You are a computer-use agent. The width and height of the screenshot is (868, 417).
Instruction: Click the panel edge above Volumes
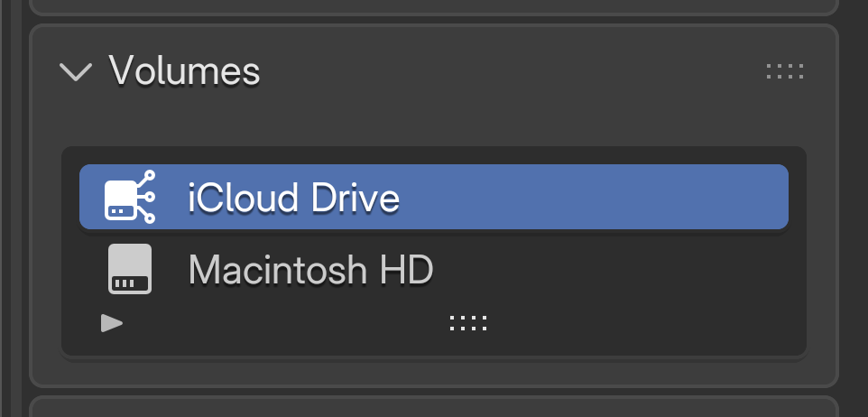[x=433, y=7]
